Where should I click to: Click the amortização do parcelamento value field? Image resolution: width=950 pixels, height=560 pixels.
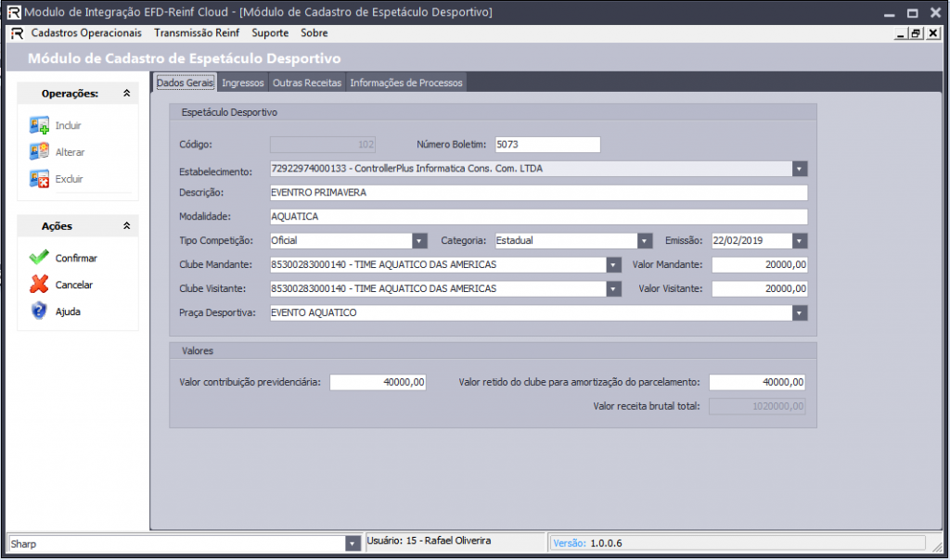pos(757,382)
